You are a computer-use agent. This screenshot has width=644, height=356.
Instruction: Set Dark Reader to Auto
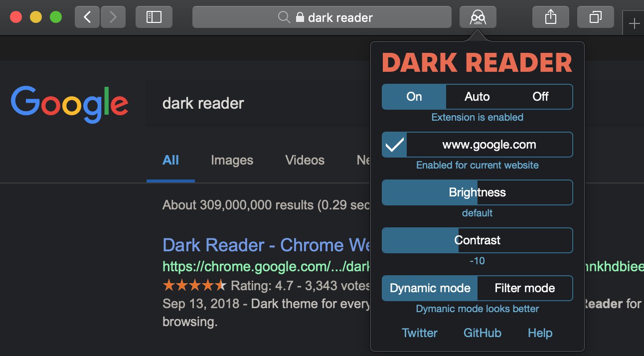[477, 97]
